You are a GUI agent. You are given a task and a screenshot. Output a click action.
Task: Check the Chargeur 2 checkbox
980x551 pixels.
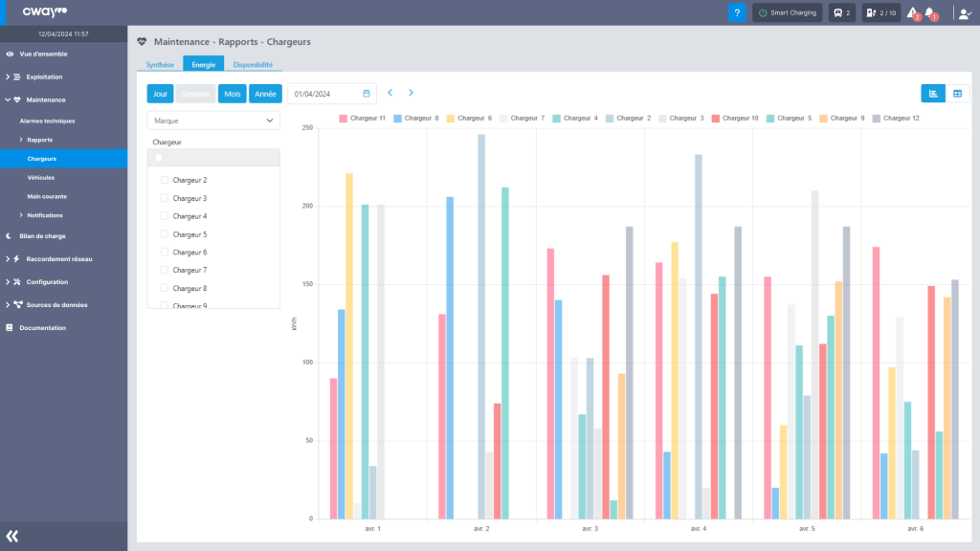165,180
